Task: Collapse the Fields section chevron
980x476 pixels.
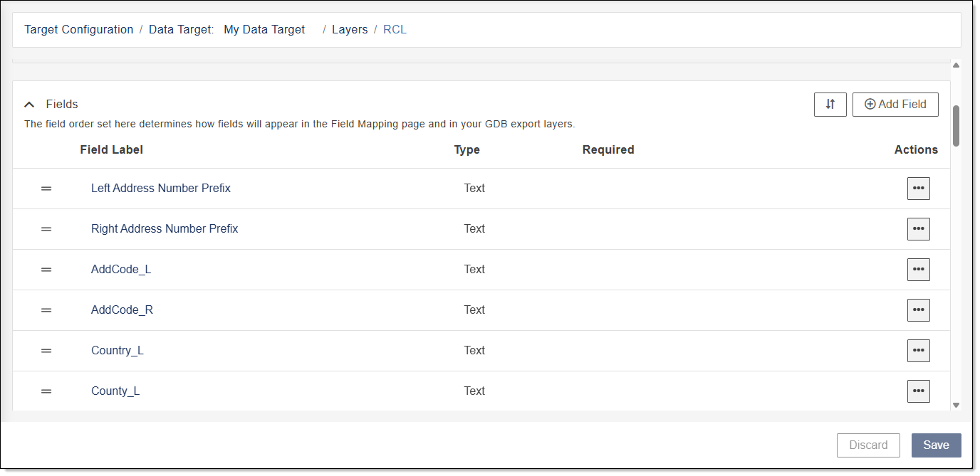Action: (29, 105)
